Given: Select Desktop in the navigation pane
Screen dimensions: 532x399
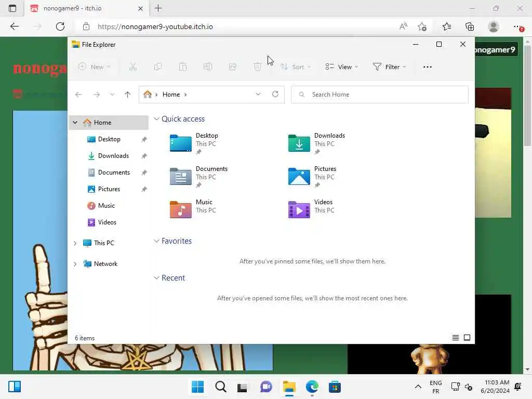Looking at the screenshot, I should (x=109, y=139).
